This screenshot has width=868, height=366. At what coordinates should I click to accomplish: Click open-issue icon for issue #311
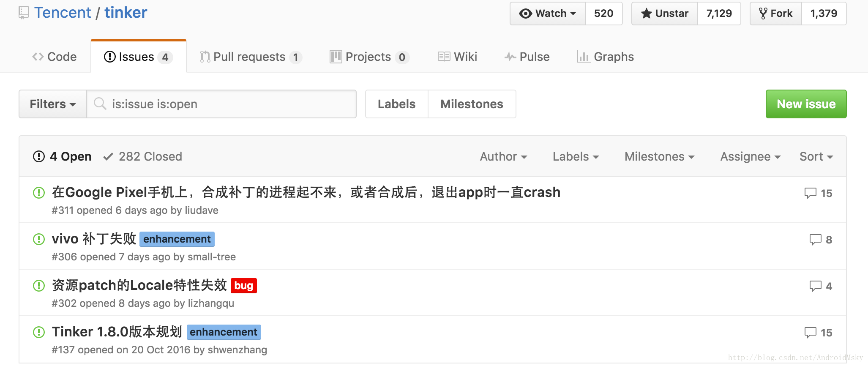tap(39, 193)
